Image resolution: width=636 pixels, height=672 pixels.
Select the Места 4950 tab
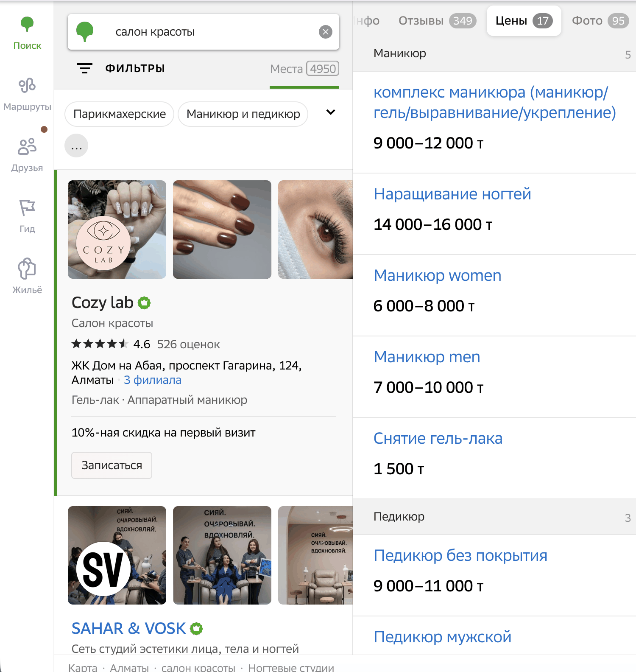click(304, 69)
